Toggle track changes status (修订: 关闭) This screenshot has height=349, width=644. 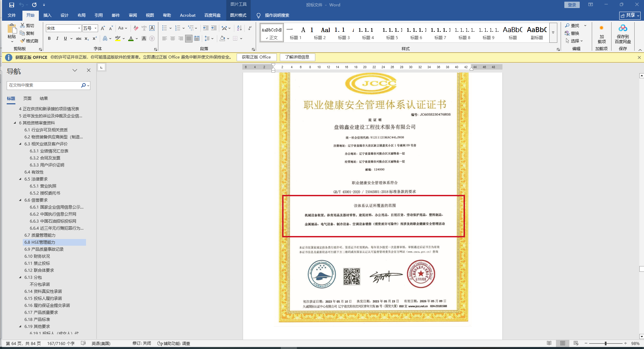pos(142,343)
